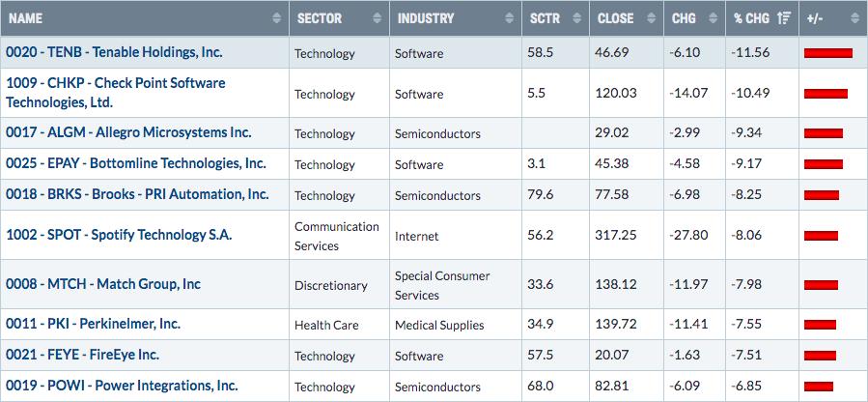Screen dimensions: 868x402
Task: Open Bottomline Technologies, Inc. link
Action: click(x=135, y=163)
